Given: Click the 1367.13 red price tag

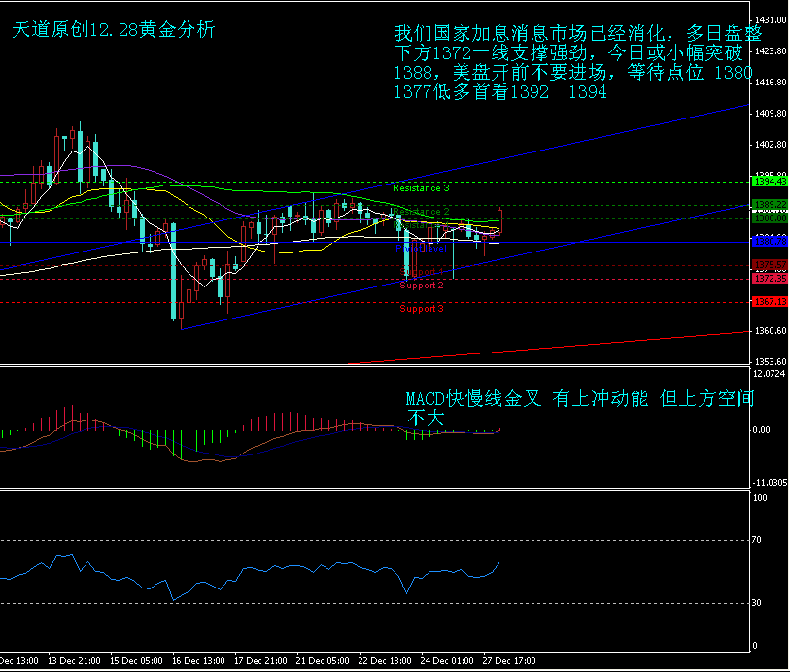Looking at the screenshot, I should [x=769, y=302].
